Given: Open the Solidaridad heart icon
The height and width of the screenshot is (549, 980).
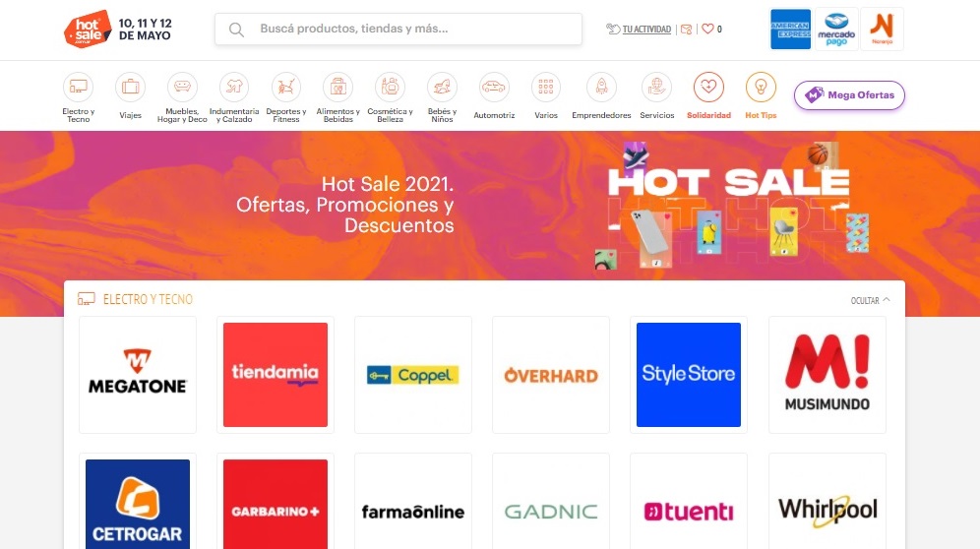Looking at the screenshot, I should coord(708,87).
